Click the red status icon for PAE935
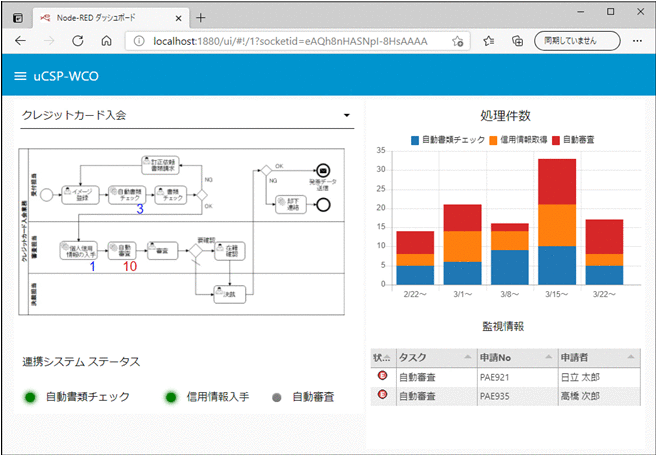 tap(382, 394)
